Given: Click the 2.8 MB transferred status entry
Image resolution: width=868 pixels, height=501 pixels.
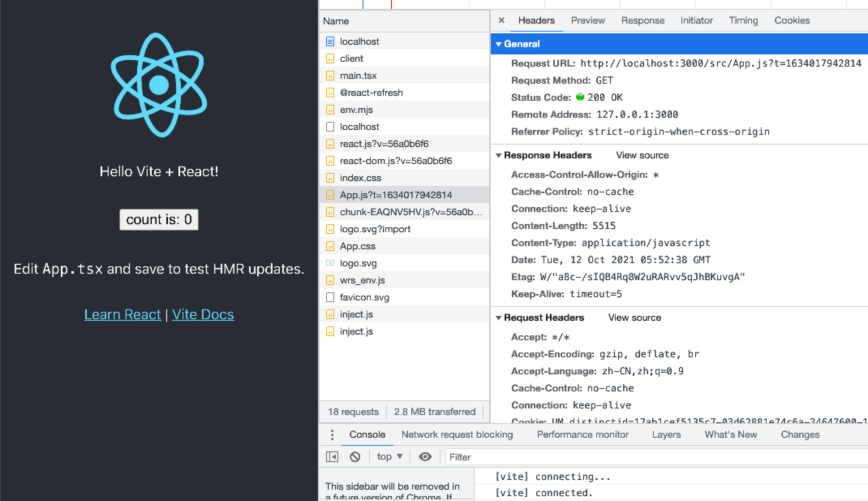Looking at the screenshot, I should pyautogui.click(x=434, y=412).
